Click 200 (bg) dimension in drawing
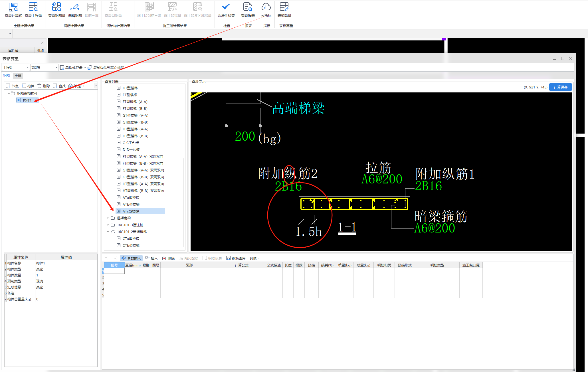Image resolution: width=588 pixels, height=372 pixels. click(258, 137)
